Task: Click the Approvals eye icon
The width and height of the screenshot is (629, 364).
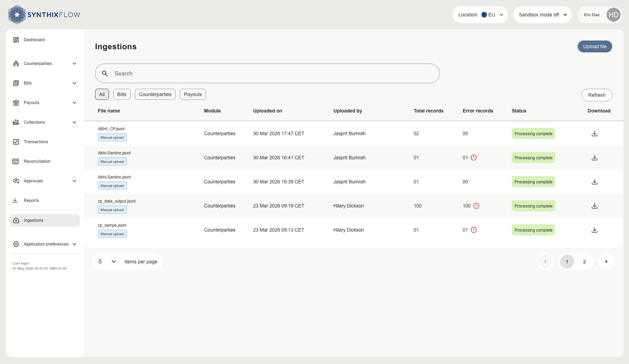Action: point(16,181)
